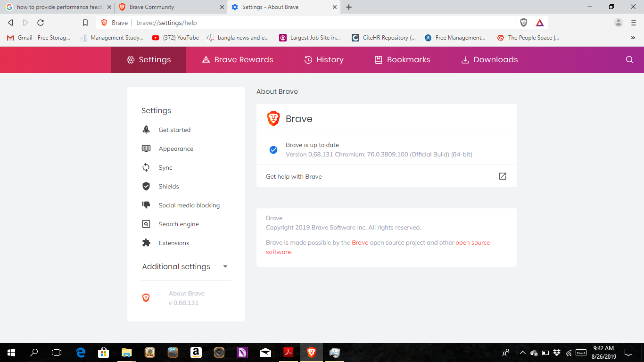Open the Bookmarks section tab
644x362 pixels.
(402, 60)
